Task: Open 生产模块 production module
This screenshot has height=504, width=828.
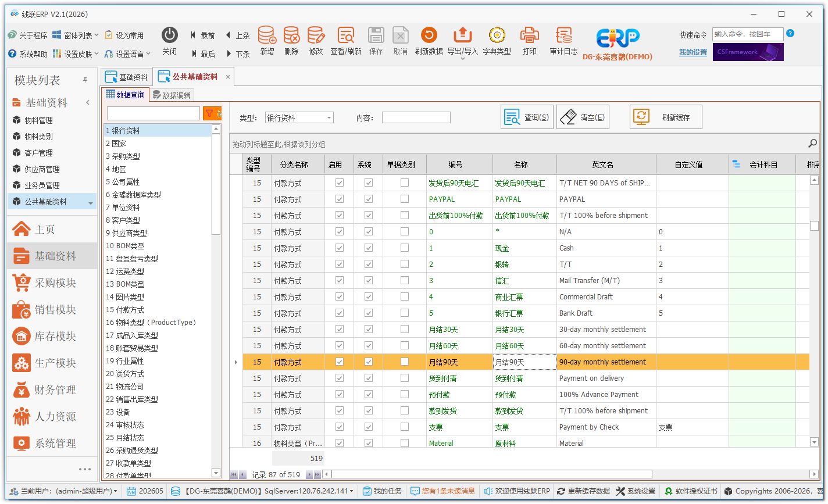Action: [52, 363]
